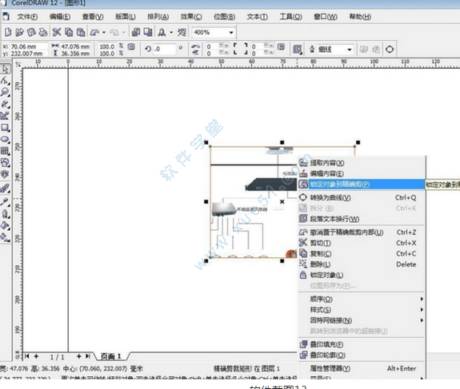The height and width of the screenshot is (389, 460).
Task: Choose 段落文本换行(W) in context menu
Action: click(362, 219)
